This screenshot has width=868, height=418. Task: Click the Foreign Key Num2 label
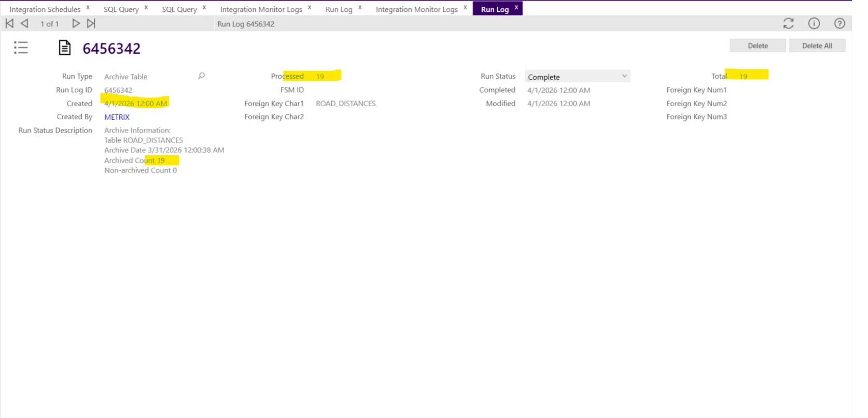(x=696, y=104)
